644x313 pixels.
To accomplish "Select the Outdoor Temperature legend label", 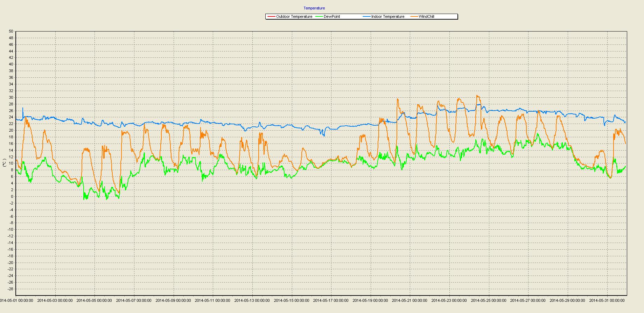I will click(294, 16).
